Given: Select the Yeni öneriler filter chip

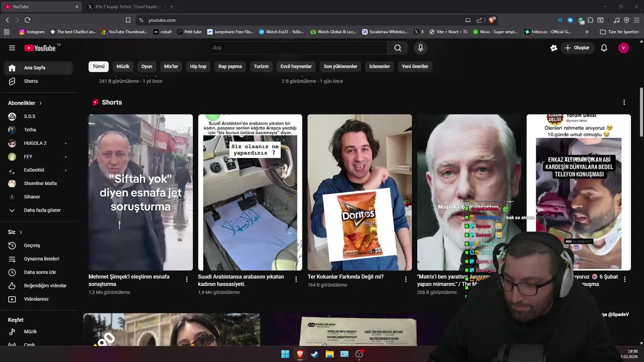Looking at the screenshot, I should click(415, 66).
